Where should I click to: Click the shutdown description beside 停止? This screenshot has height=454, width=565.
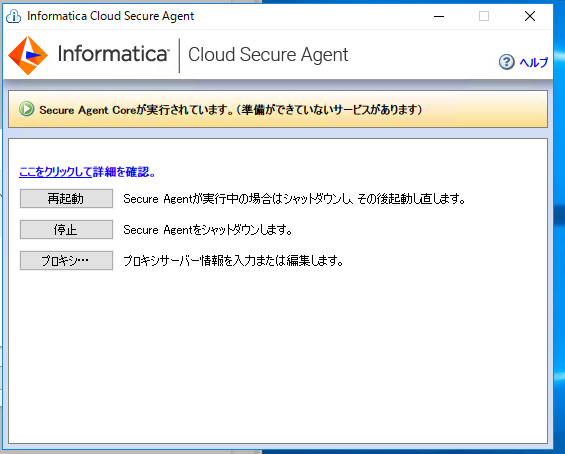click(208, 230)
